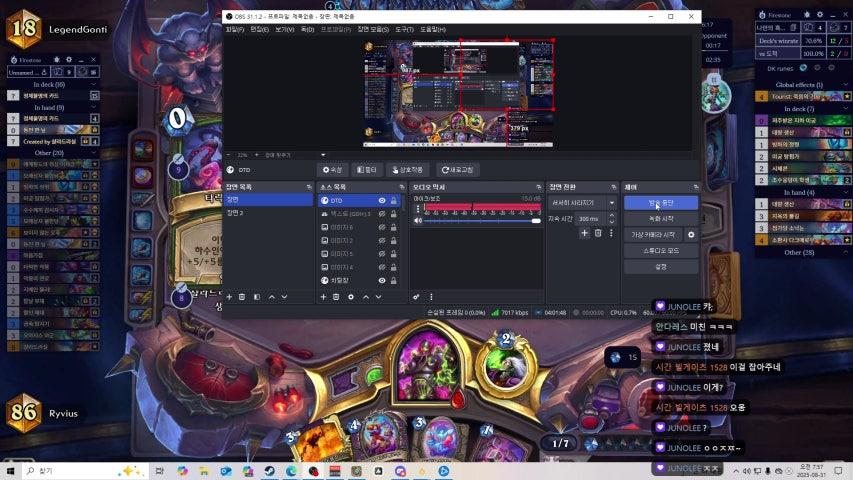Add a new scene with plus icon
Viewport: 853px width, 480px height.
tap(229, 297)
